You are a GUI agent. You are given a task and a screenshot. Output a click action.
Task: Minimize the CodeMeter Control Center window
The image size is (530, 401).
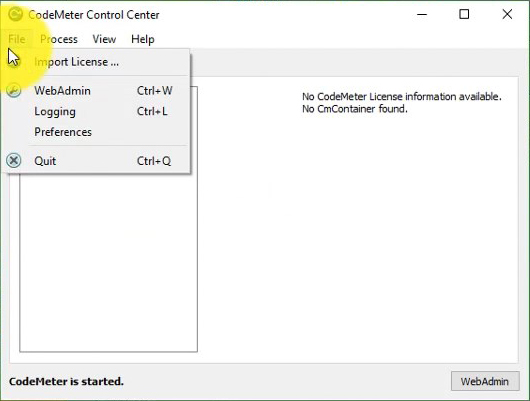coord(422,14)
